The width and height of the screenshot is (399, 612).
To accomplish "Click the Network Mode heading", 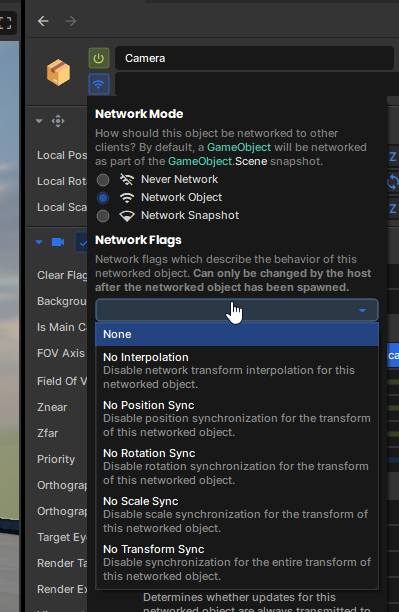I will (x=139, y=114).
